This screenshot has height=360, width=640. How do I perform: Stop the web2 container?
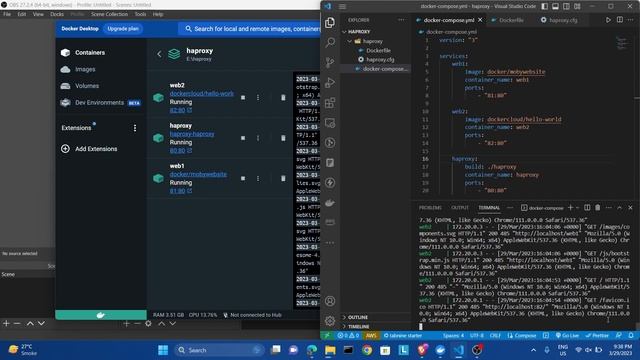click(243, 98)
